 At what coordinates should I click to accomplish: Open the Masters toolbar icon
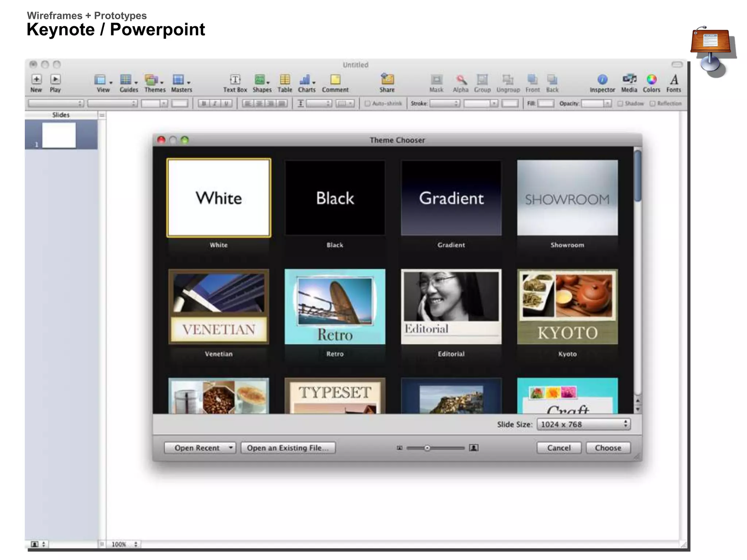178,79
